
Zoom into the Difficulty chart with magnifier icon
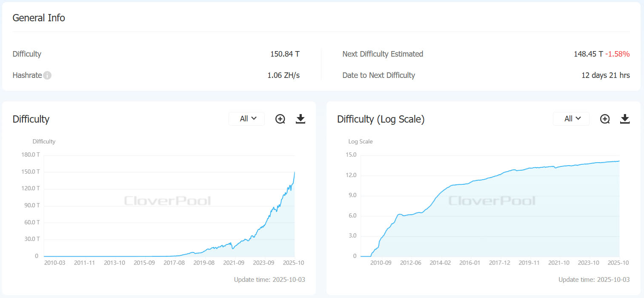[280, 119]
